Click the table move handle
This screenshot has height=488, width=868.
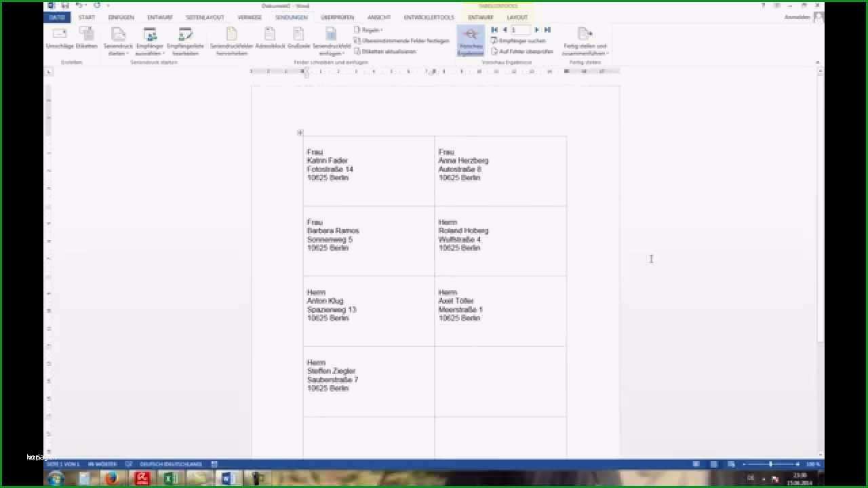(300, 133)
